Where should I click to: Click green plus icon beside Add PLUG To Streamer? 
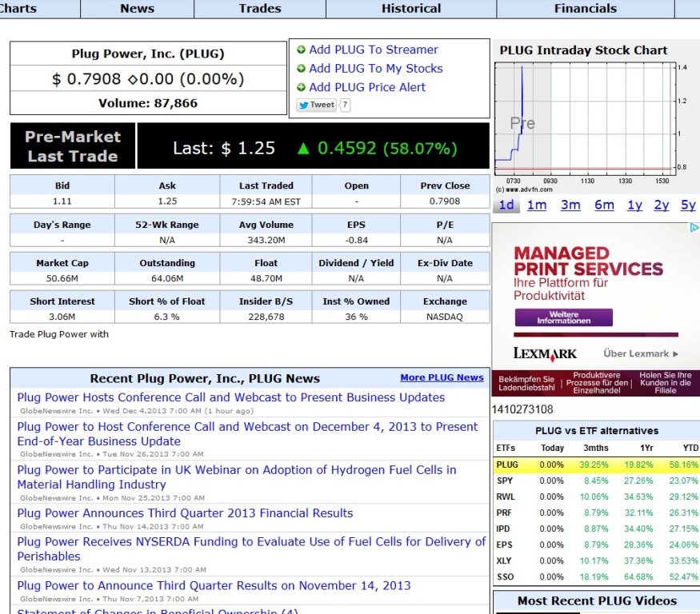point(302,50)
